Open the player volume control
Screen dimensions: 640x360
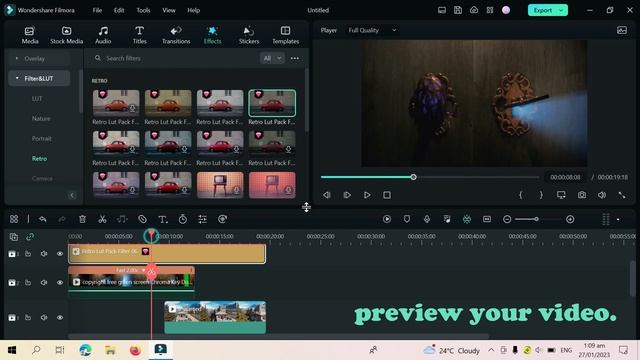pyautogui.click(x=602, y=195)
